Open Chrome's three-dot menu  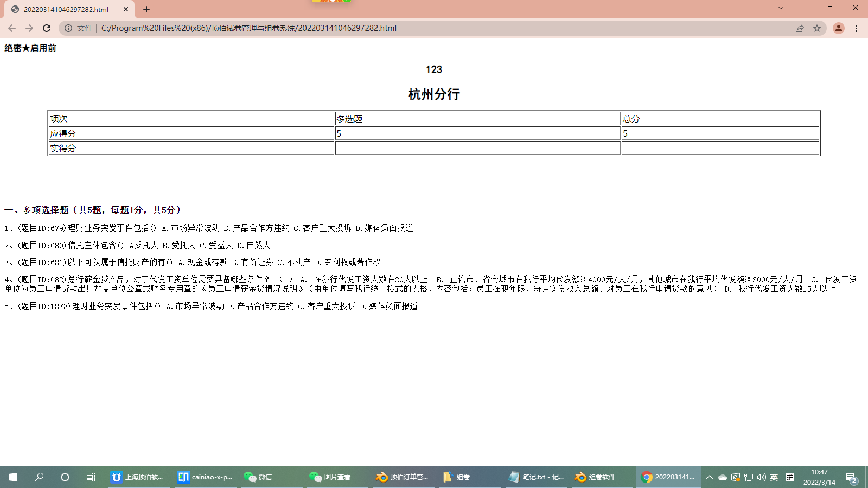coord(857,28)
